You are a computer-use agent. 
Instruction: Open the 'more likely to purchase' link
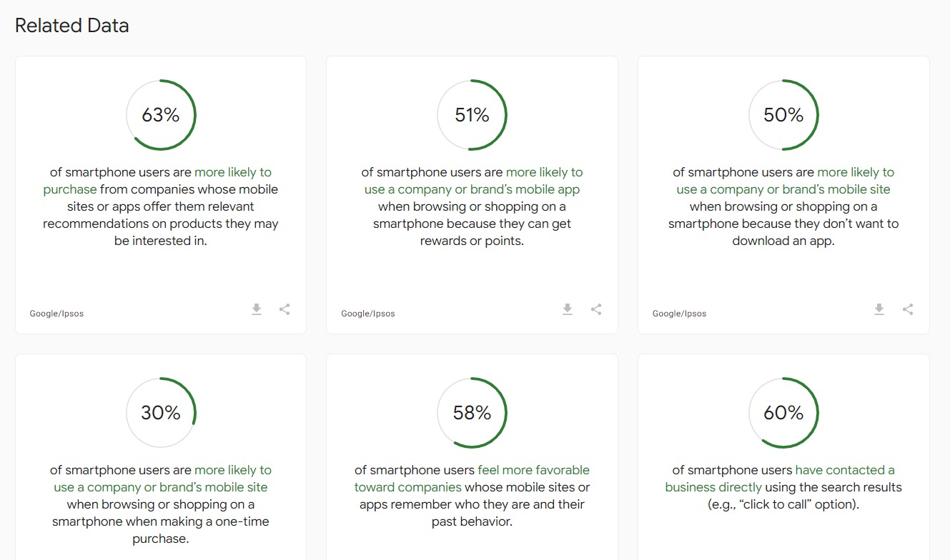(x=157, y=181)
